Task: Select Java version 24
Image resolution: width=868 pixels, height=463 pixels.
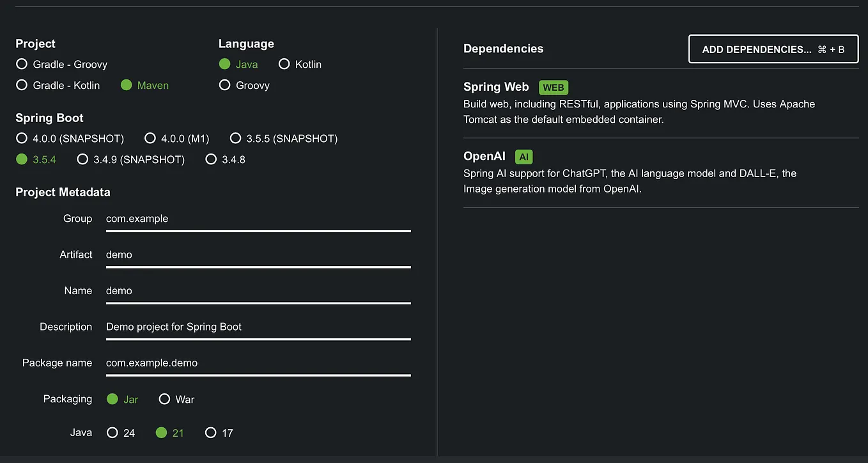Action: (x=112, y=432)
